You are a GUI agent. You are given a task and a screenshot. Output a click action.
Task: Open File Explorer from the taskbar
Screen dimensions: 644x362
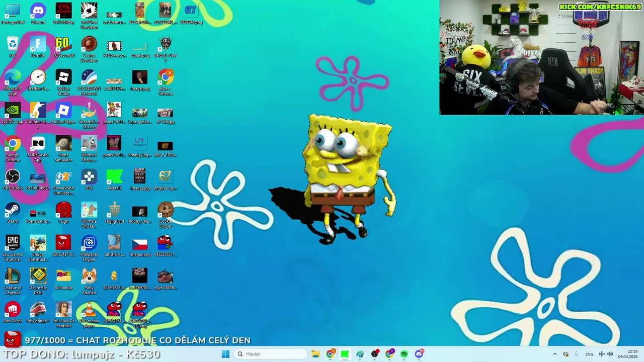tap(315, 354)
